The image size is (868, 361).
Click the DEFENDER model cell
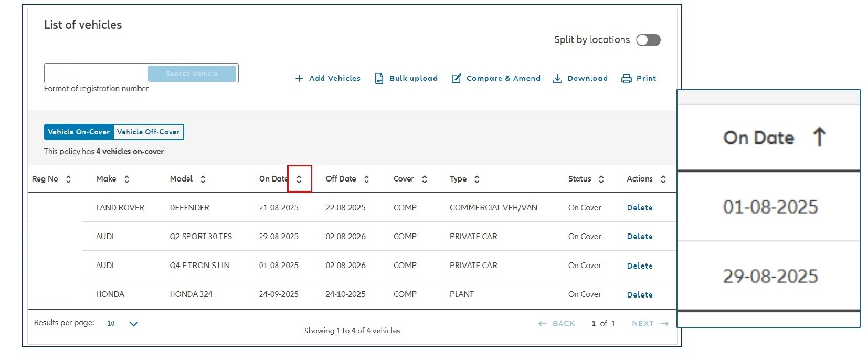click(189, 208)
